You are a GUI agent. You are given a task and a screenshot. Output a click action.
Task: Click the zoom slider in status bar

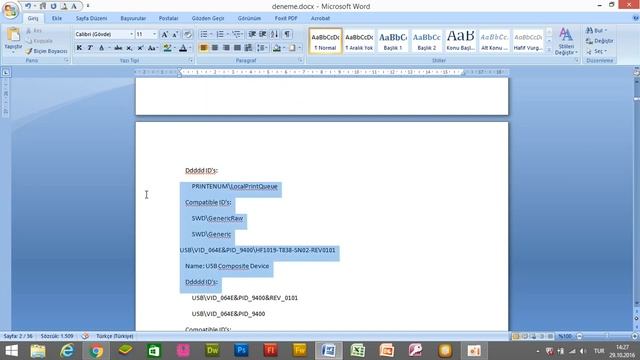coord(607,336)
